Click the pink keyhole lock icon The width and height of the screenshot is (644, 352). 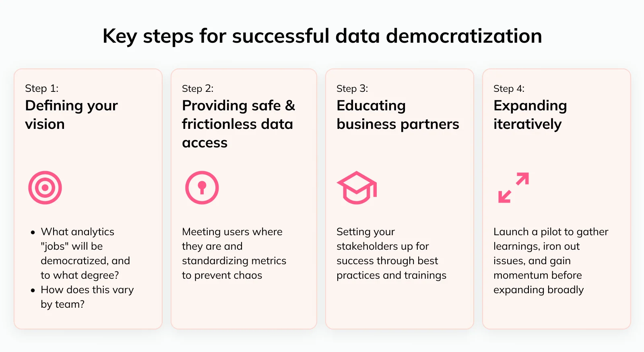pos(202,188)
